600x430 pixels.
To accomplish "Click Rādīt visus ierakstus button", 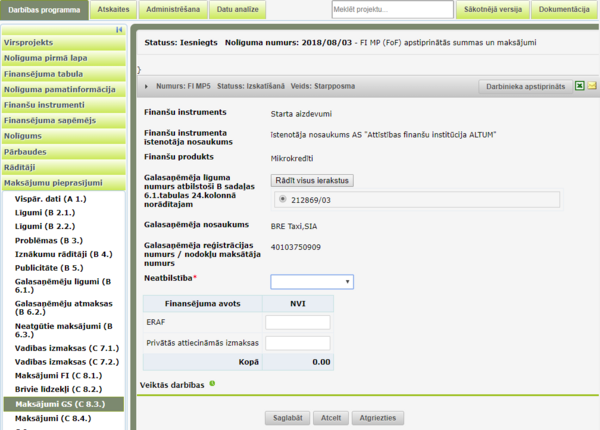I will click(312, 181).
